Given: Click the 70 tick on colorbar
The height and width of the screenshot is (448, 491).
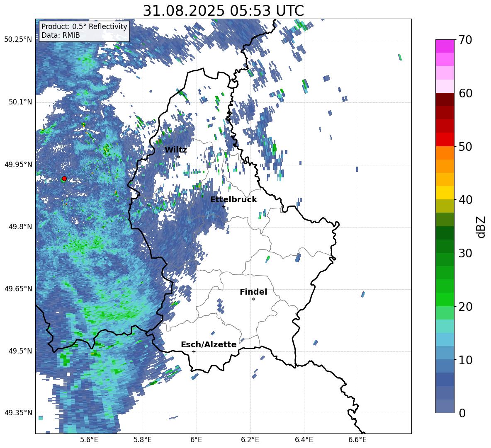Looking at the screenshot, I should pyautogui.click(x=466, y=40).
